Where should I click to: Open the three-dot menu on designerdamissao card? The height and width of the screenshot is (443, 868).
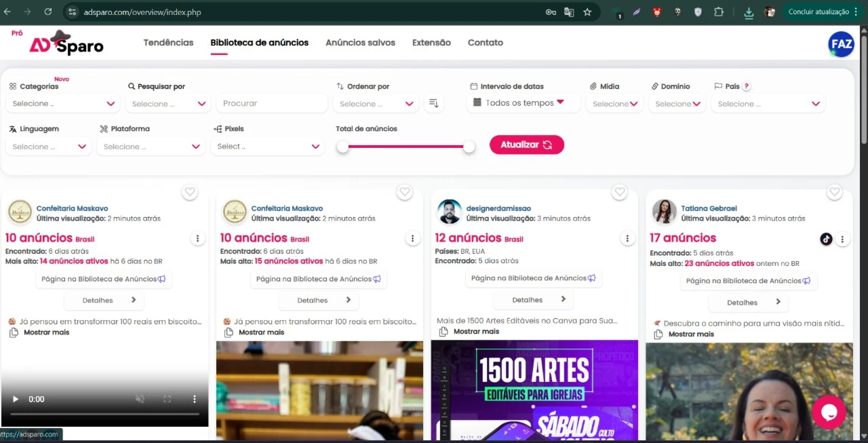click(627, 239)
